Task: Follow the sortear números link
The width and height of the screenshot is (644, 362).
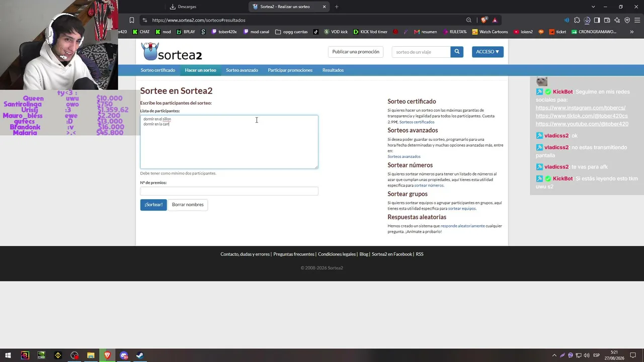Action: tap(429, 186)
